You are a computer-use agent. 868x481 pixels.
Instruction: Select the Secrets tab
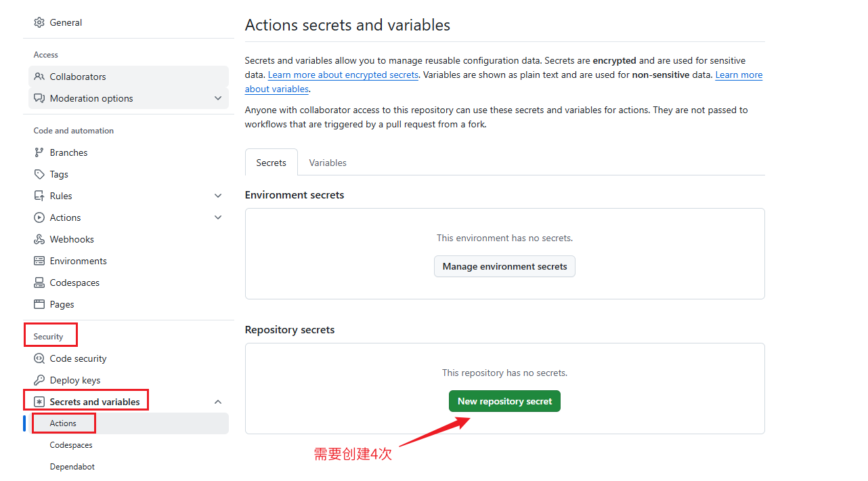(x=271, y=163)
